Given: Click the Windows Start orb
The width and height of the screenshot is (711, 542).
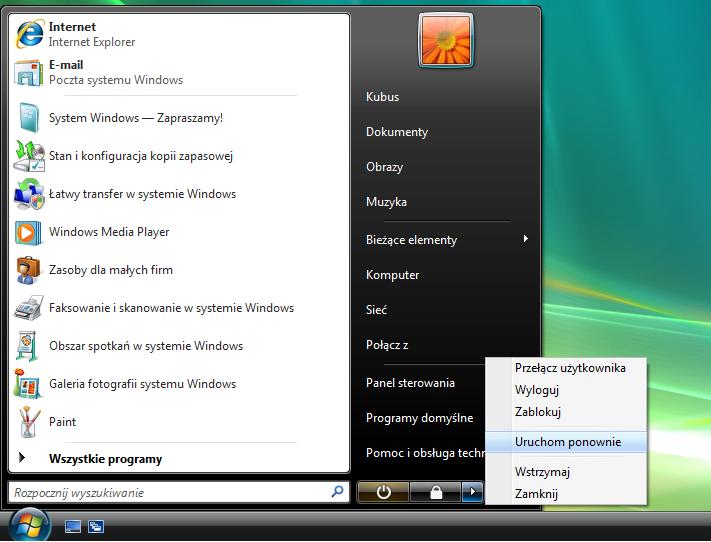Looking at the screenshot, I should [x=30, y=525].
